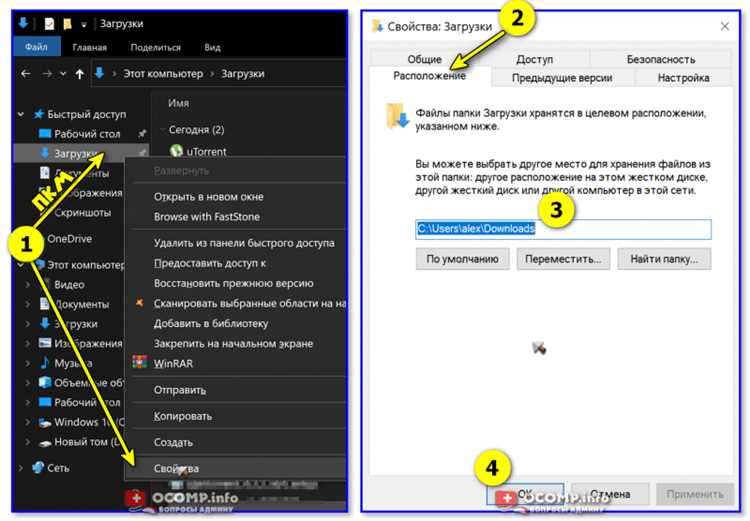Choose Удалить из панели быстрого доступа
This screenshot has width=750, height=521.
244,243
